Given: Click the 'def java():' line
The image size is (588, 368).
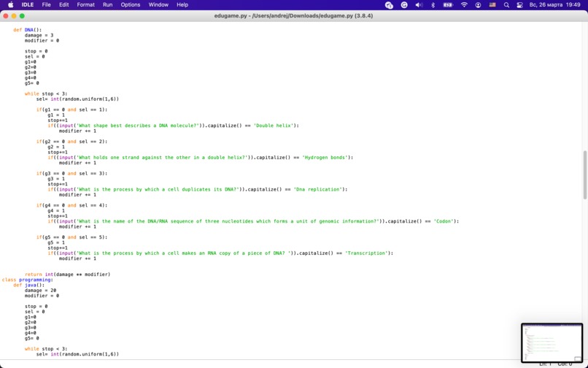Looking at the screenshot, I should [29, 285].
